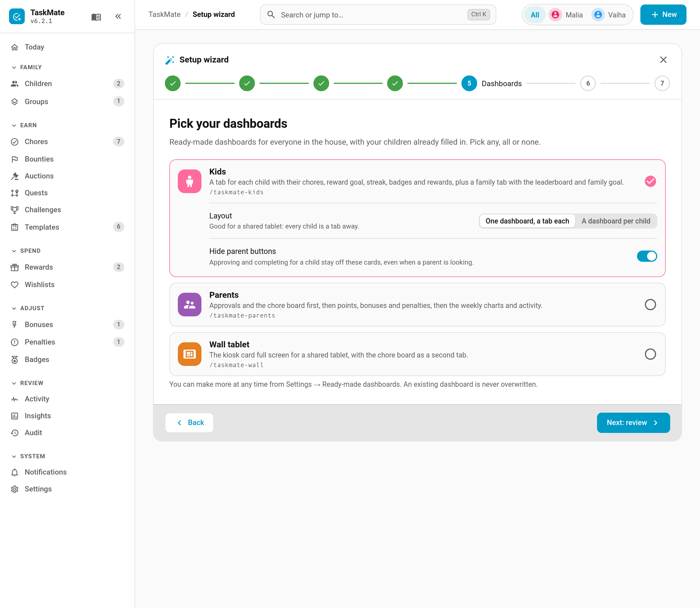700x608 pixels.
Task: Collapse the FAMILY sidebar section
Action: pyautogui.click(x=27, y=67)
